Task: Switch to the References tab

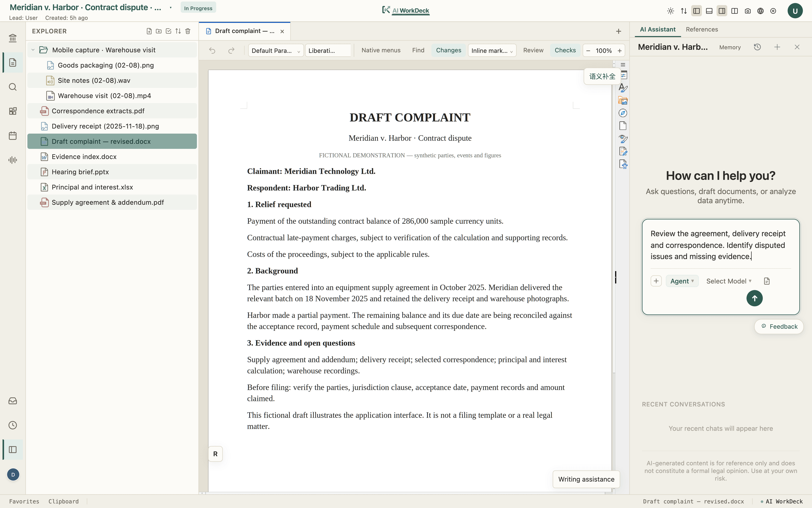Action: coord(702,30)
